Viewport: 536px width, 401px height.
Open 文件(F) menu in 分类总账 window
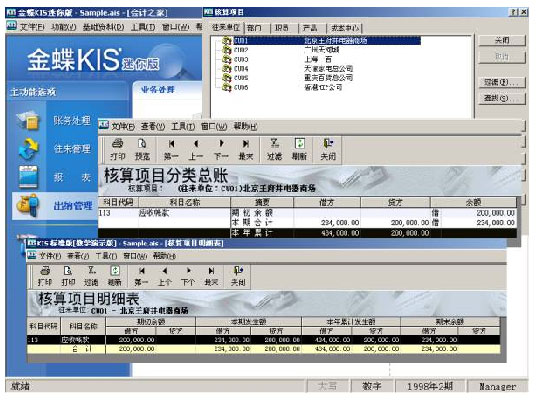coord(123,126)
